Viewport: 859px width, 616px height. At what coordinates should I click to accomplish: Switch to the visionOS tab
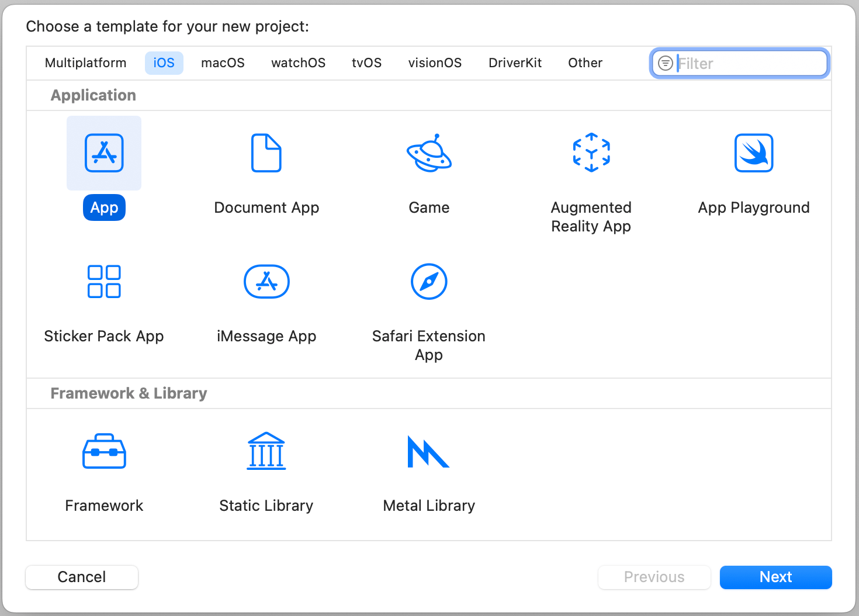click(435, 63)
